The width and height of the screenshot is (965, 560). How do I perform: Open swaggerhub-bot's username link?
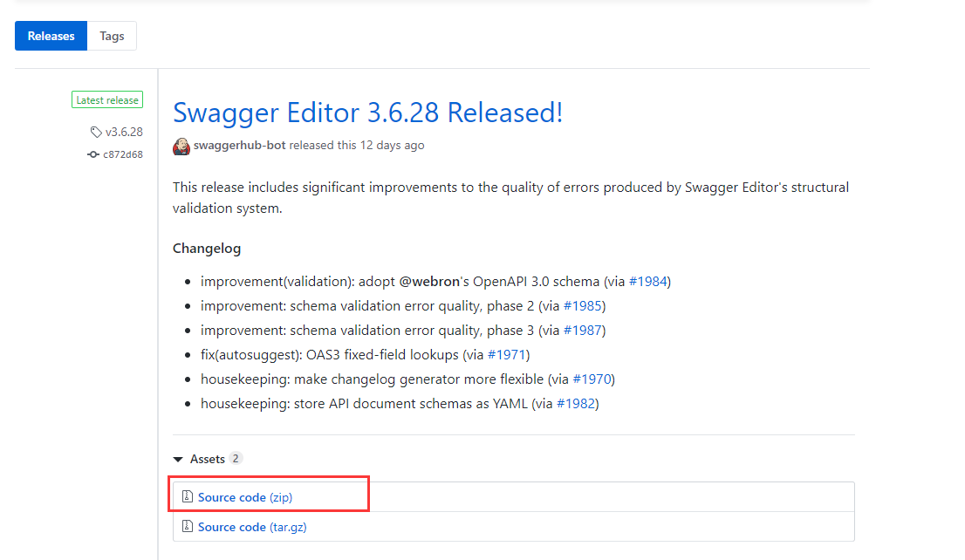(x=236, y=146)
